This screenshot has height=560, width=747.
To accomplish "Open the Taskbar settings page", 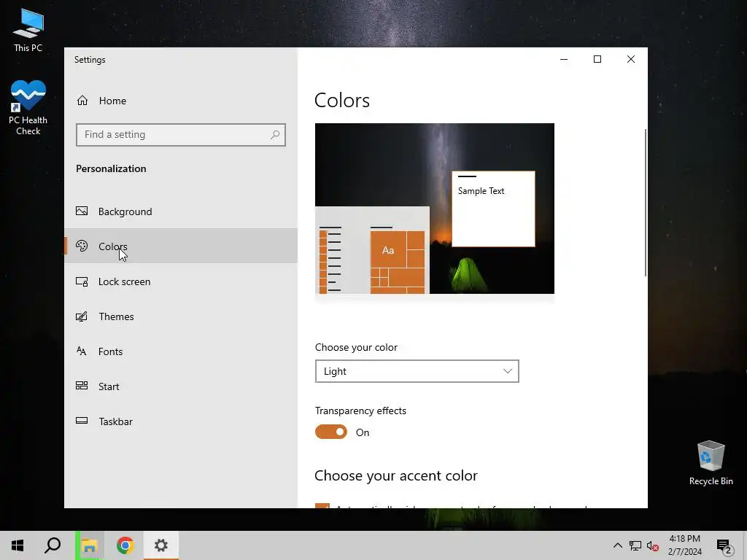I will [181, 421].
